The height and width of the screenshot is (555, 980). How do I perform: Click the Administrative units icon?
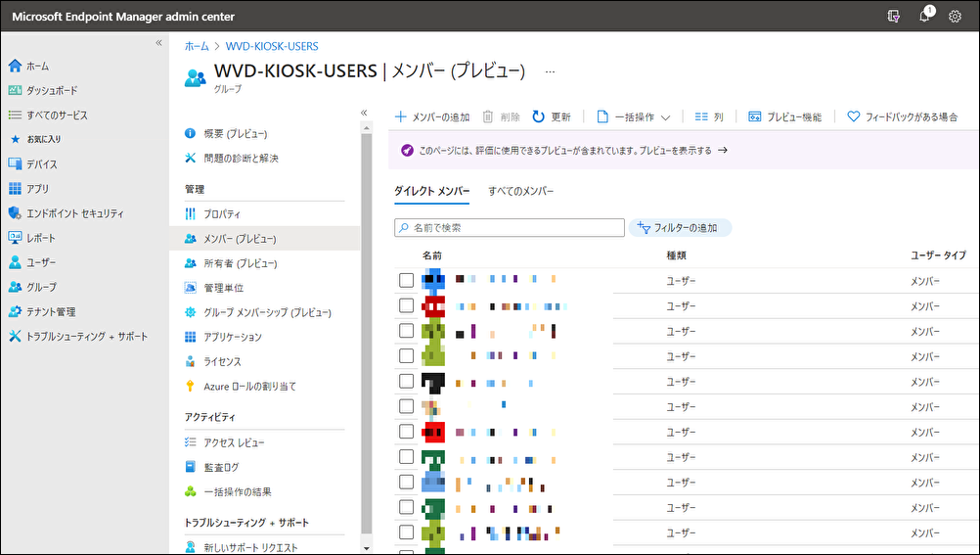pyautogui.click(x=190, y=288)
